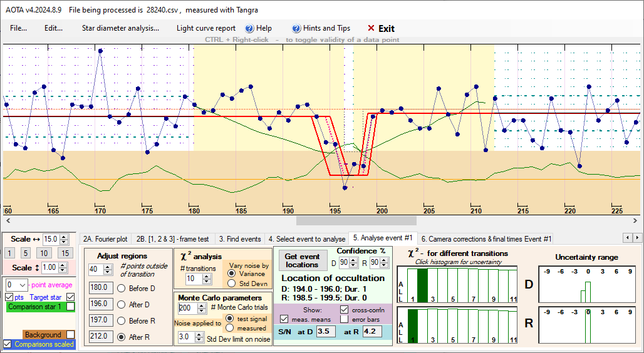
Task: Toggle the error bars checkbox
Action: coord(344,319)
